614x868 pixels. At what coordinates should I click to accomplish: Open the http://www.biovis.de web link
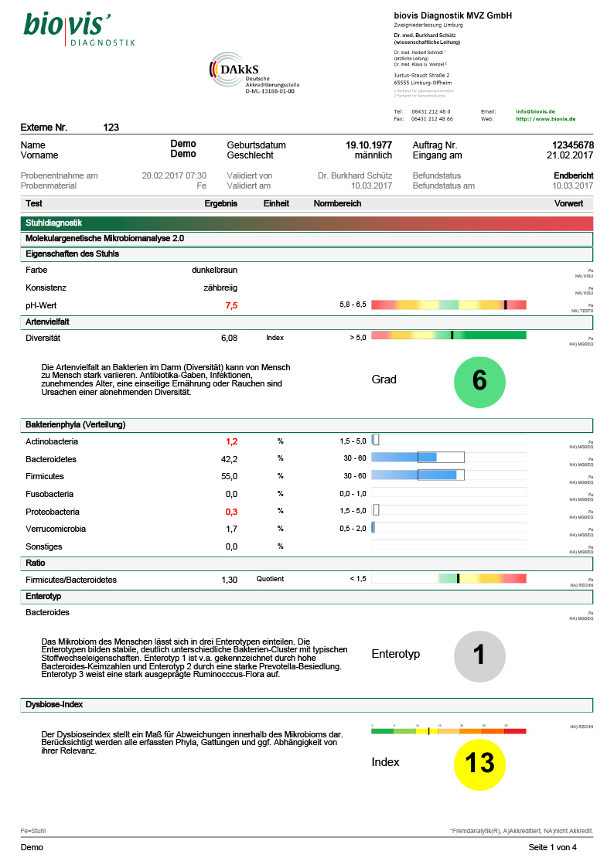point(545,118)
